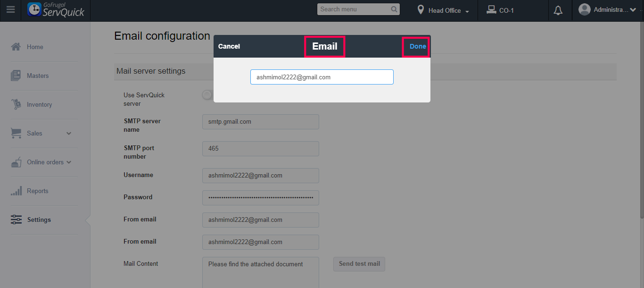Click the CO-1 counter icon
The image size is (644, 288).
(491, 10)
